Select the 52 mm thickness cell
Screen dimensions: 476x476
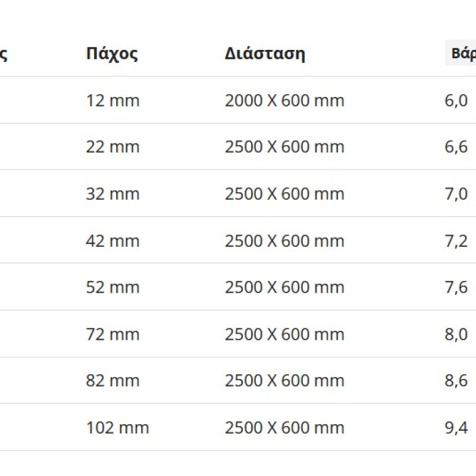coord(112,287)
